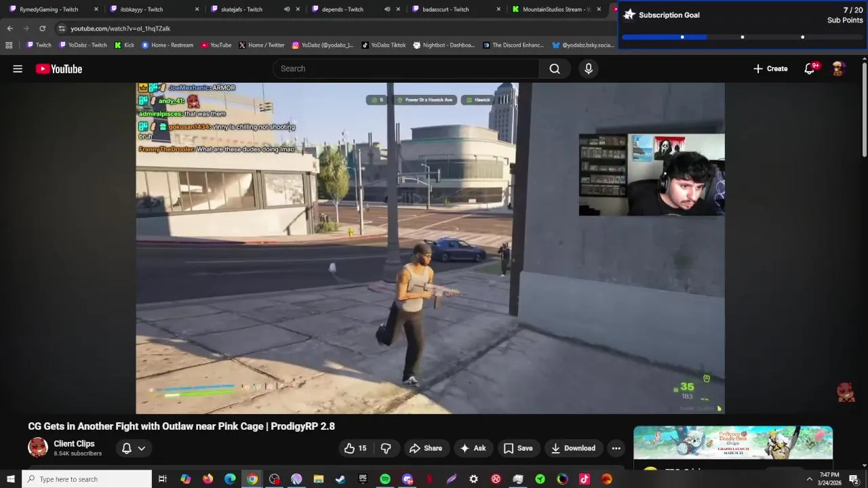
Task: Open YoDabz - Twitch bookmark
Action: (x=83, y=45)
